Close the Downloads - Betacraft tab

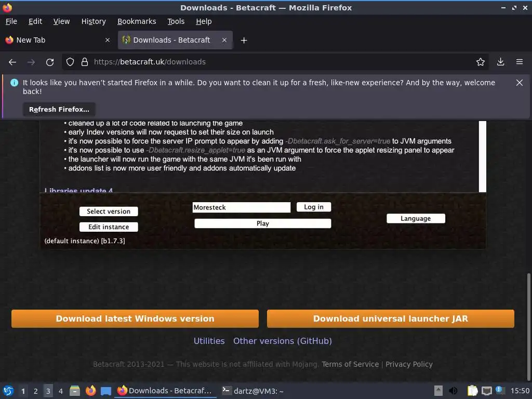coord(224,40)
